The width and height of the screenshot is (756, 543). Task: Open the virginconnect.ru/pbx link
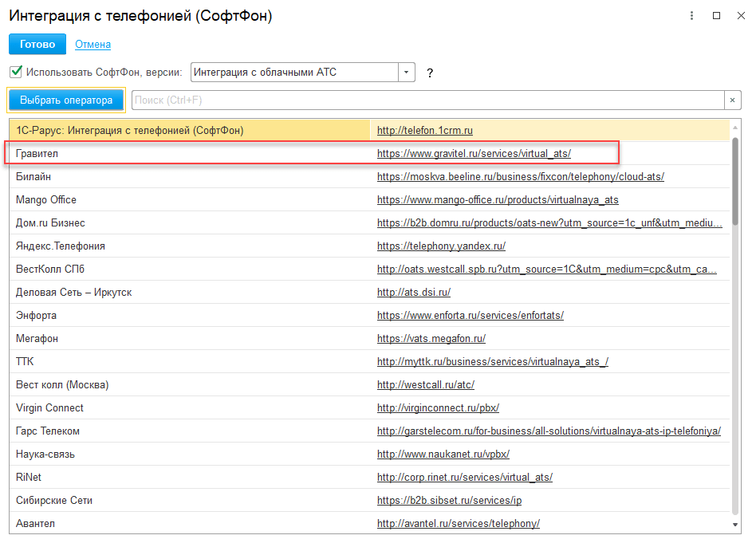tap(438, 408)
